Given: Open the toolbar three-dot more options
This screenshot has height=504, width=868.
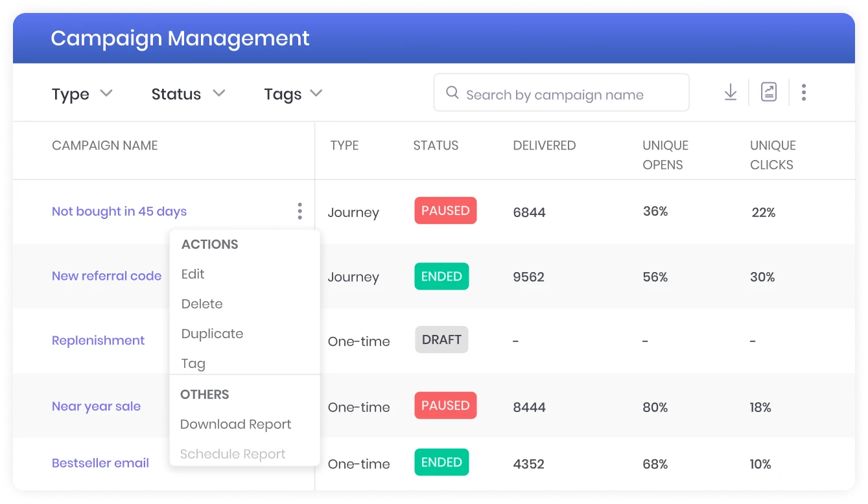Looking at the screenshot, I should (804, 93).
